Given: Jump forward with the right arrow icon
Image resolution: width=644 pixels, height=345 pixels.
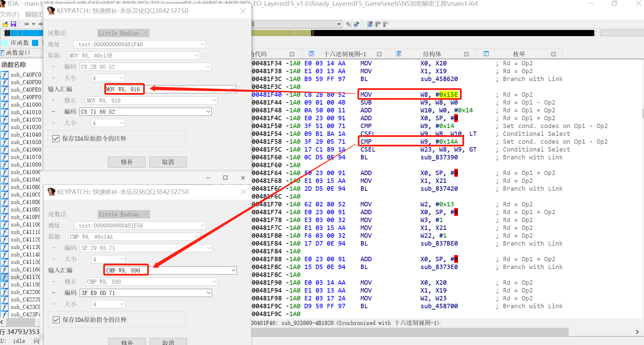Looking at the screenshot, I should point(41,24).
